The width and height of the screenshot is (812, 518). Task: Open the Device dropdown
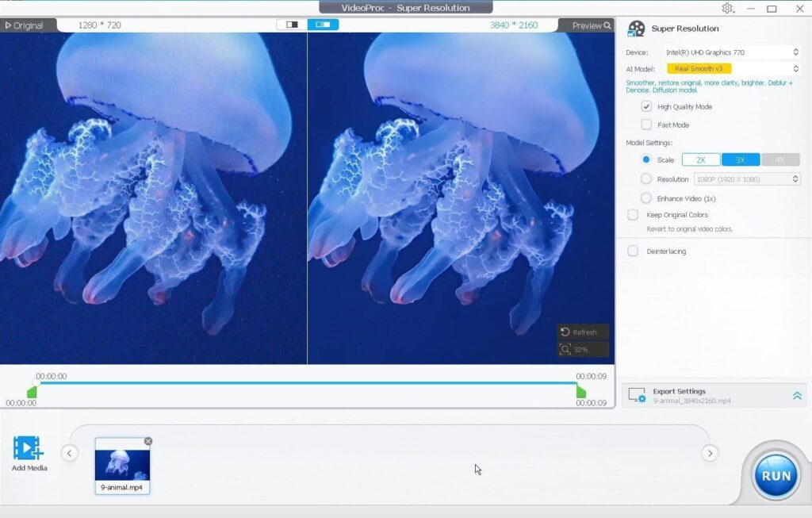point(732,52)
